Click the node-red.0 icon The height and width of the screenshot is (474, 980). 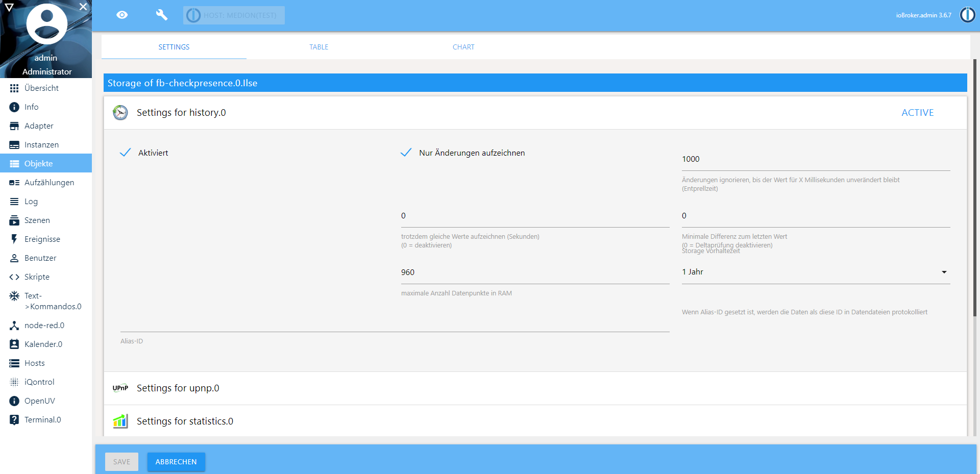pos(14,326)
